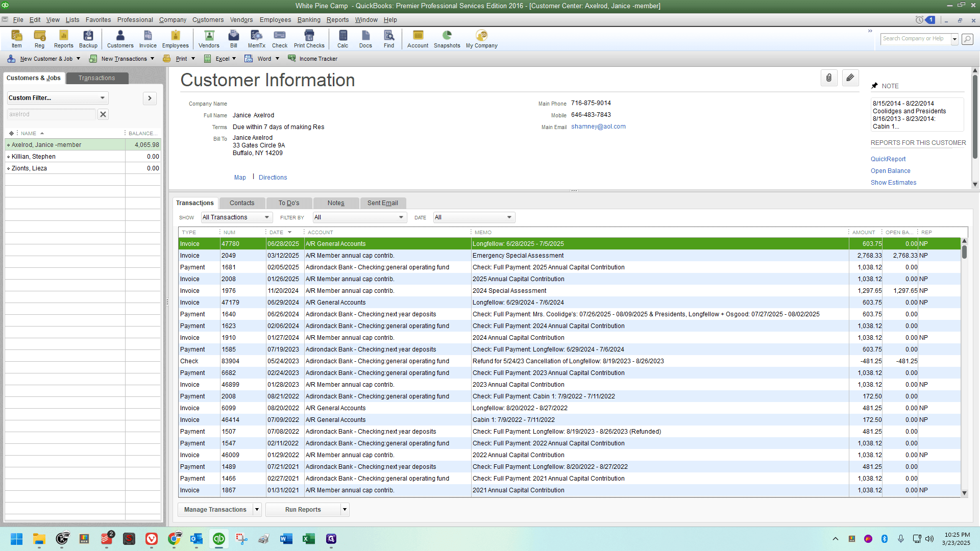Open QuickBooks from the Windows taskbar

tap(218, 539)
